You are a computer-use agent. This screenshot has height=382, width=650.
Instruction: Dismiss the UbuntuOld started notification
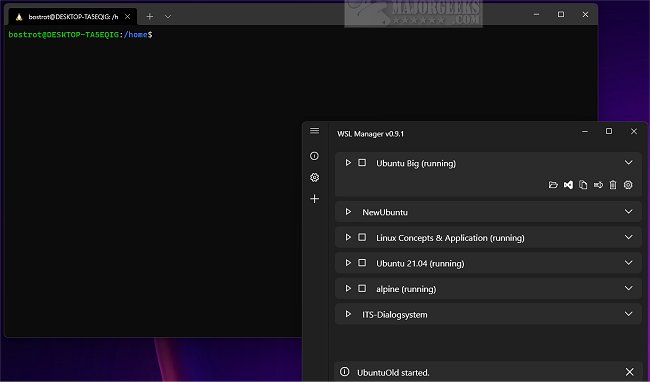tap(629, 372)
